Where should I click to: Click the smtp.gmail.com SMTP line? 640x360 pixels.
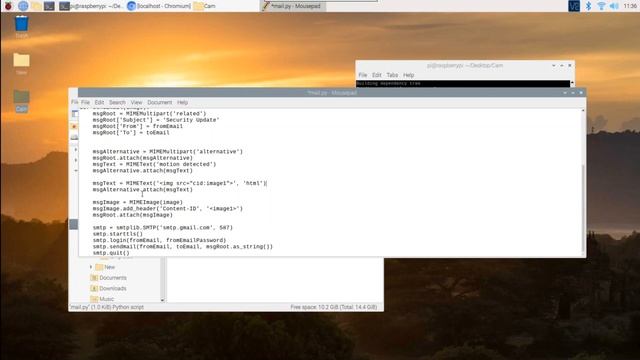click(162, 228)
